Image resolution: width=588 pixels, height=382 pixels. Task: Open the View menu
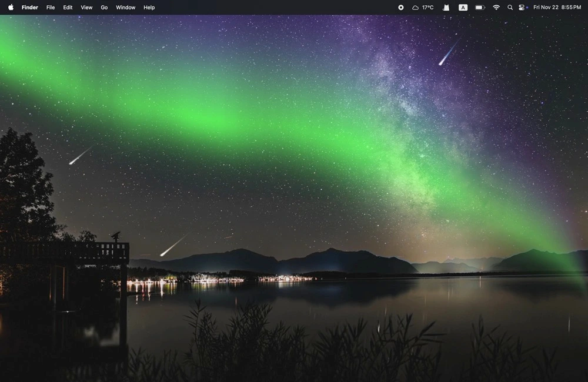(x=86, y=7)
